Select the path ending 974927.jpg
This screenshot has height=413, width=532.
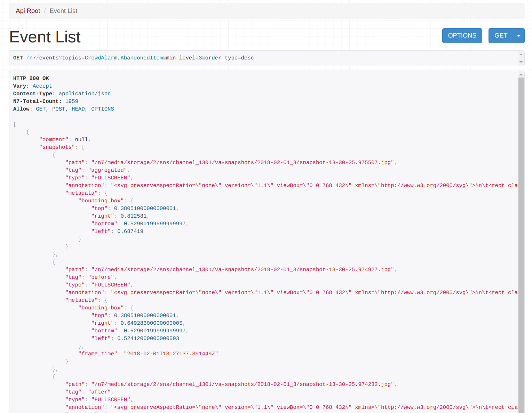243,269
